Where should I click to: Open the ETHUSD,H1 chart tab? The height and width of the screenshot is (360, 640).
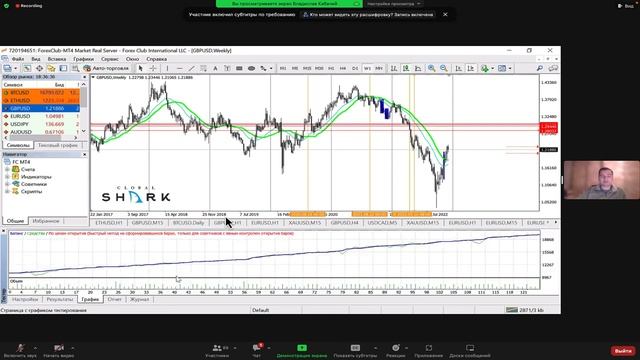coord(109,223)
